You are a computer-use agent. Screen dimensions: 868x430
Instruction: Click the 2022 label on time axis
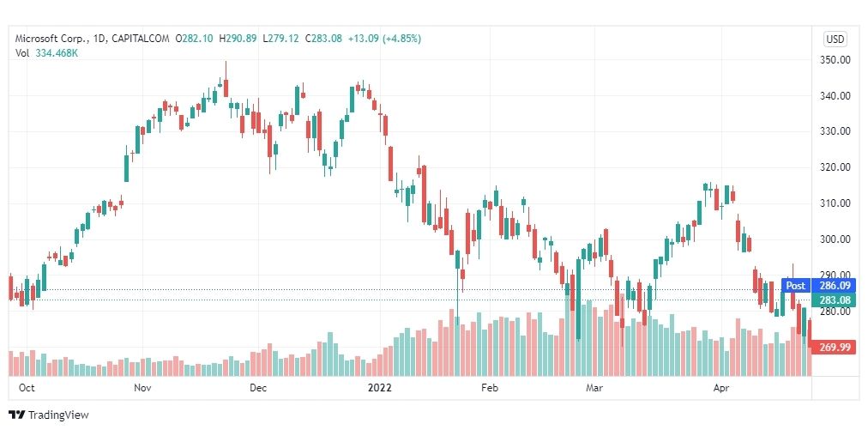point(380,388)
